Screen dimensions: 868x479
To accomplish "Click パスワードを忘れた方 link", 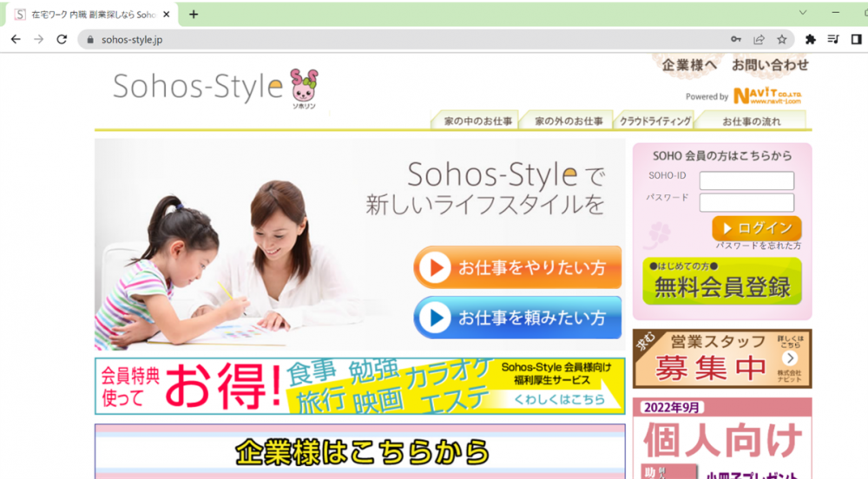I will coord(759,246).
